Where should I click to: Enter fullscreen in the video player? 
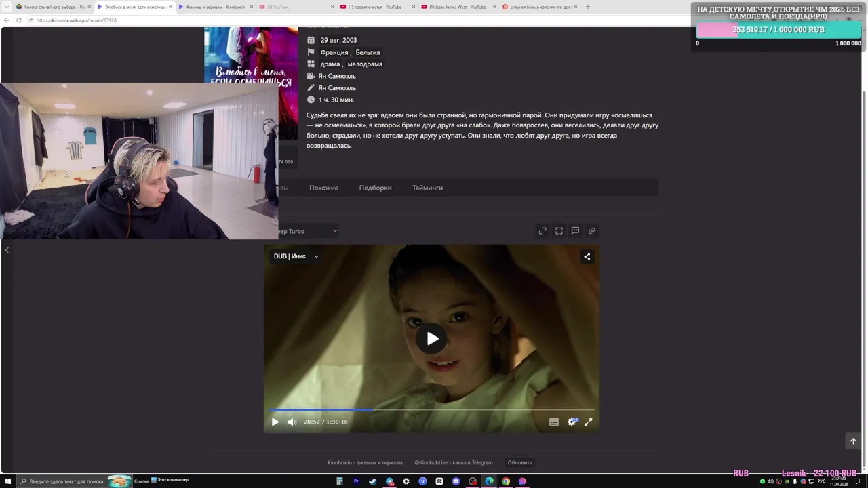point(588,422)
